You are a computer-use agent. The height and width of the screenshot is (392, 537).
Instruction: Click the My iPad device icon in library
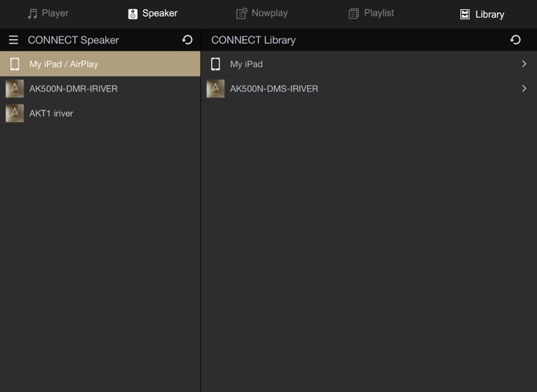216,64
